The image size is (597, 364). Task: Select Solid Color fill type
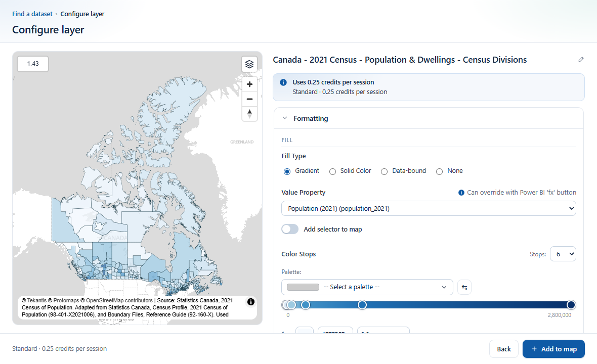tap(332, 171)
